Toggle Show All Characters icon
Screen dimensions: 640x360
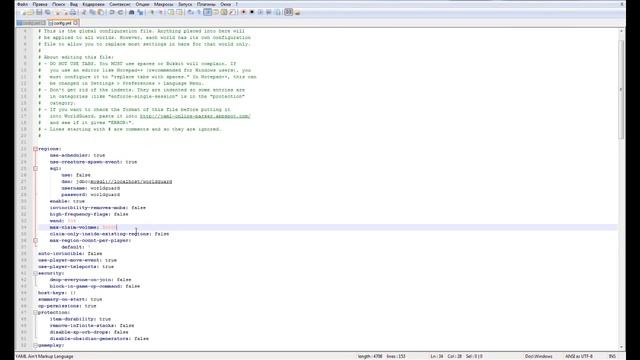pos(198,12)
